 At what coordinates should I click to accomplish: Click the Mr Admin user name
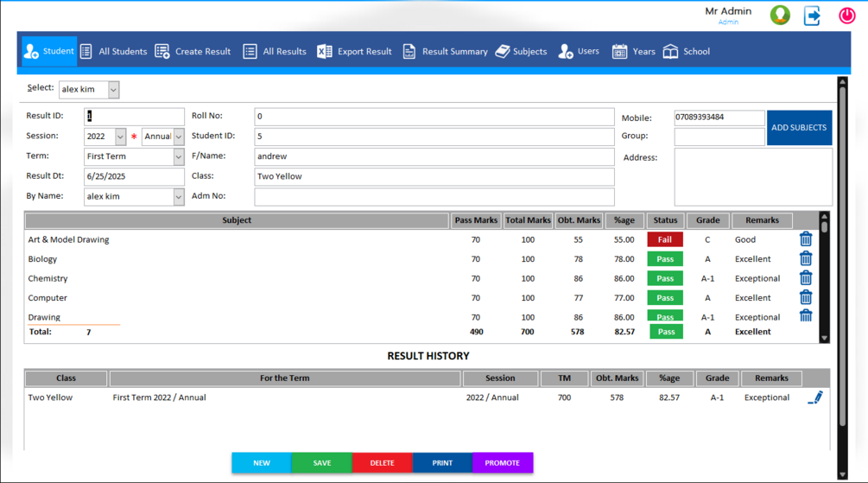click(x=728, y=11)
